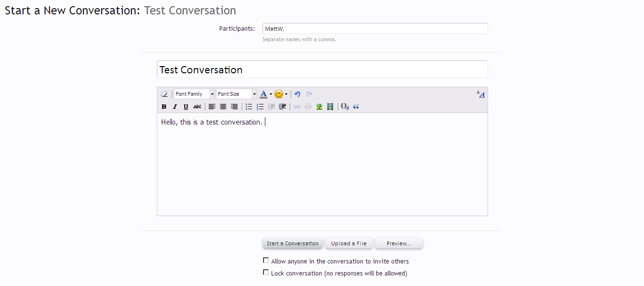Image resolution: width=644 pixels, height=286 pixels.
Task: Check the Lock conversation option
Action: 266,273
